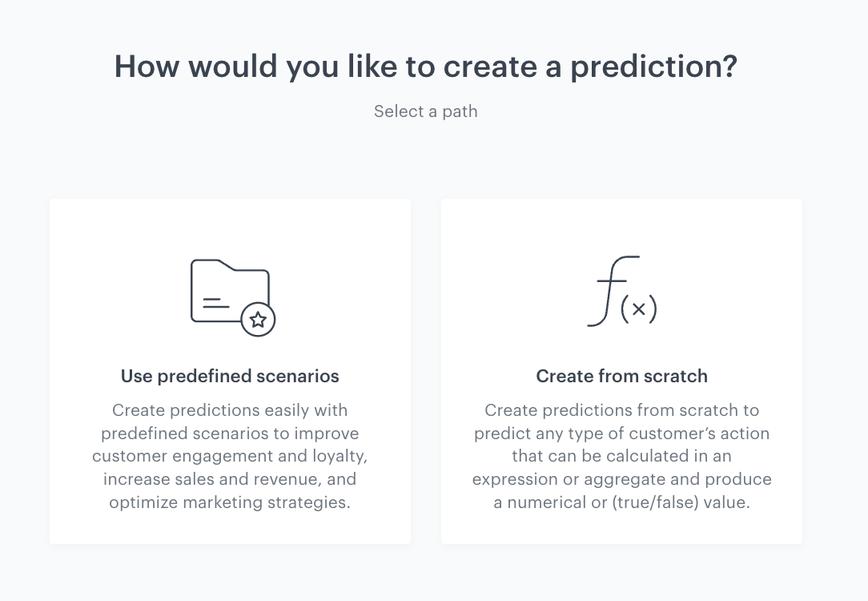This screenshot has height=601, width=868.
Task: Select the right prediction option card
Action: point(621,371)
